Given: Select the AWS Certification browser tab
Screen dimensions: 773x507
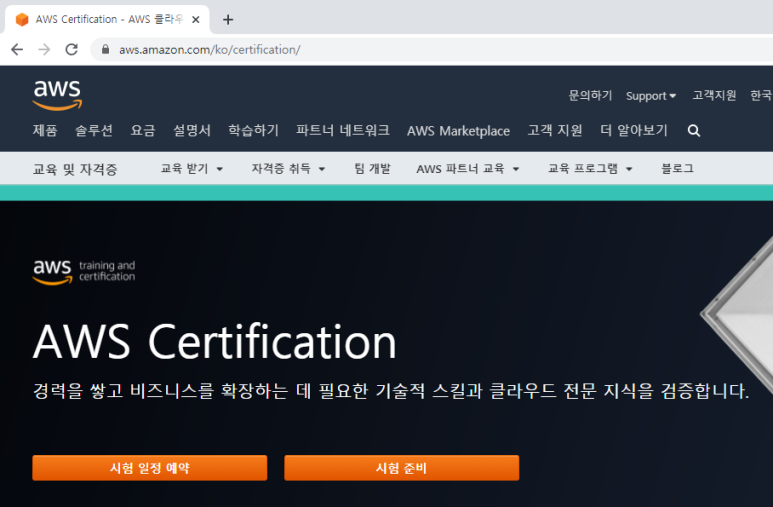Looking at the screenshot, I should (x=107, y=20).
